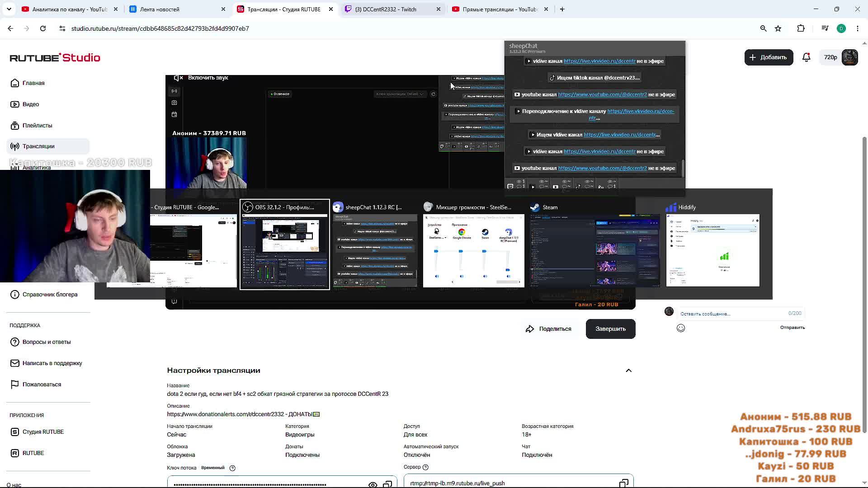Click the vklive status icon in sheepChat

[533, 187]
